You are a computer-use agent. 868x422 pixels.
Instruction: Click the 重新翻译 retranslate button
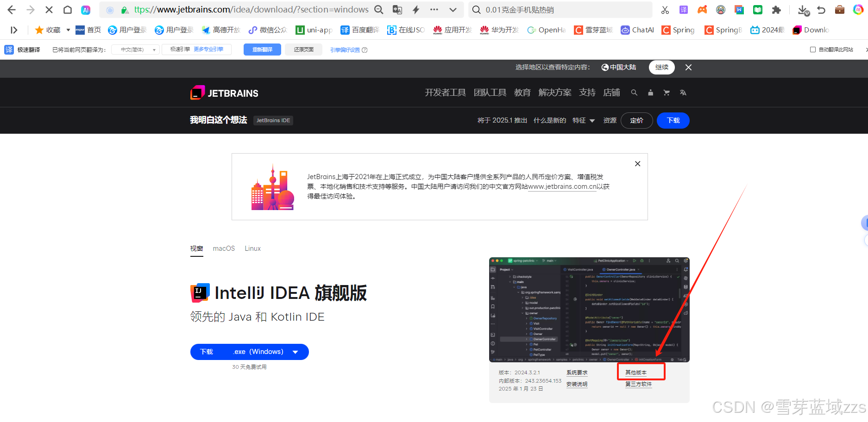coord(262,50)
